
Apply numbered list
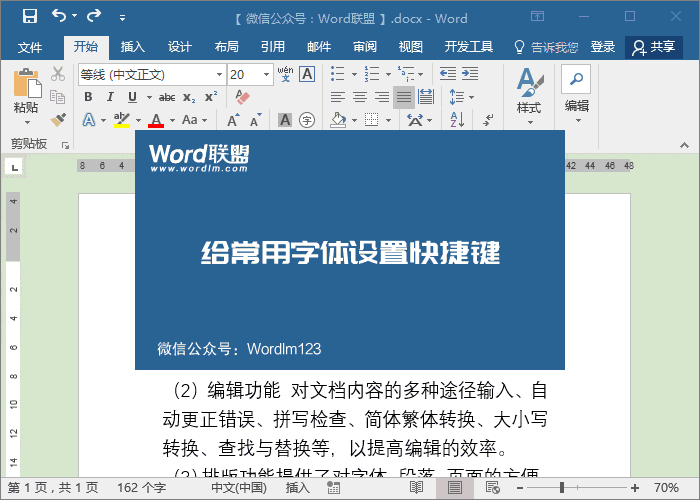pos(372,74)
